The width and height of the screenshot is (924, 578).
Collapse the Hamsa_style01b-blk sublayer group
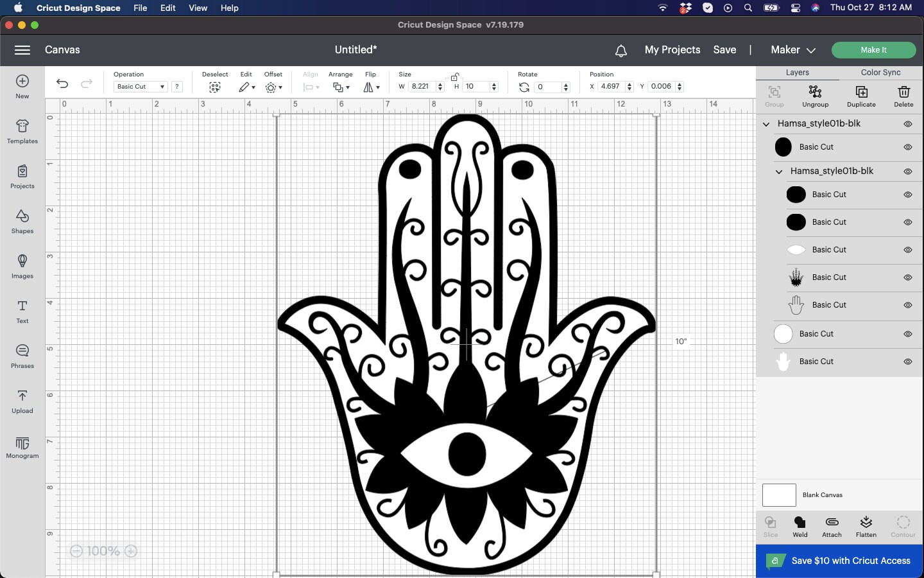tap(778, 171)
